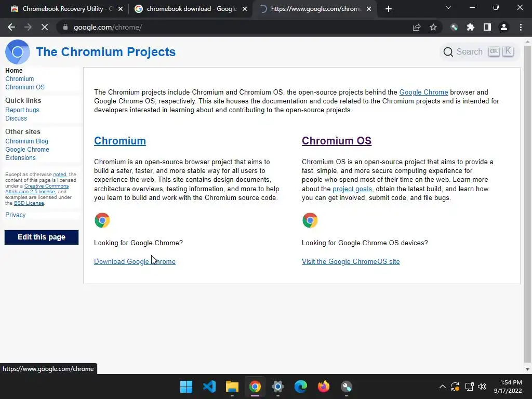532x399 pixels.
Task: Toggle the browser side panel icon
Action: 487,27
